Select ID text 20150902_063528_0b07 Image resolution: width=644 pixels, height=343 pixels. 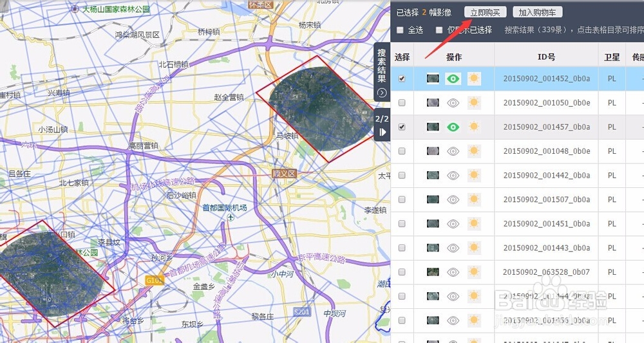coord(546,272)
